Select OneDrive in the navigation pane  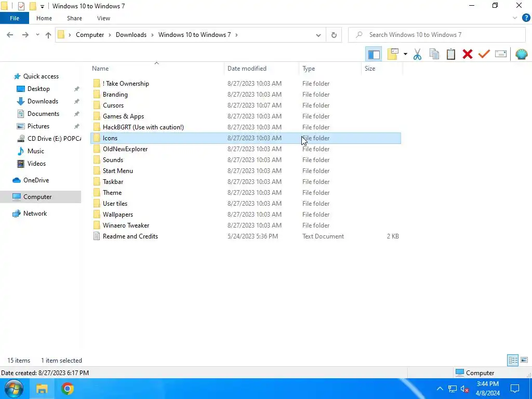[36, 180]
